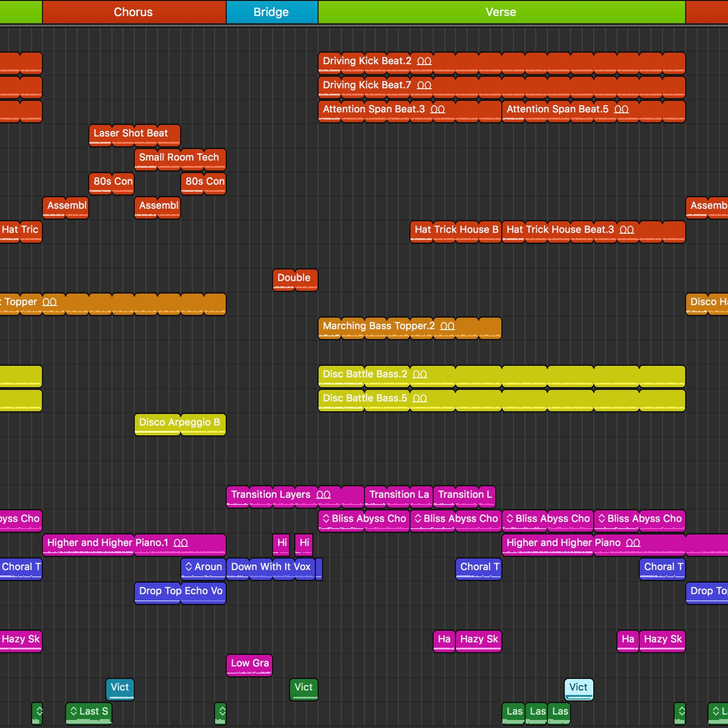Click the loop icon on the Higher and Higher Piano region in the Verse
This screenshot has height=728, width=728.
tap(633, 543)
